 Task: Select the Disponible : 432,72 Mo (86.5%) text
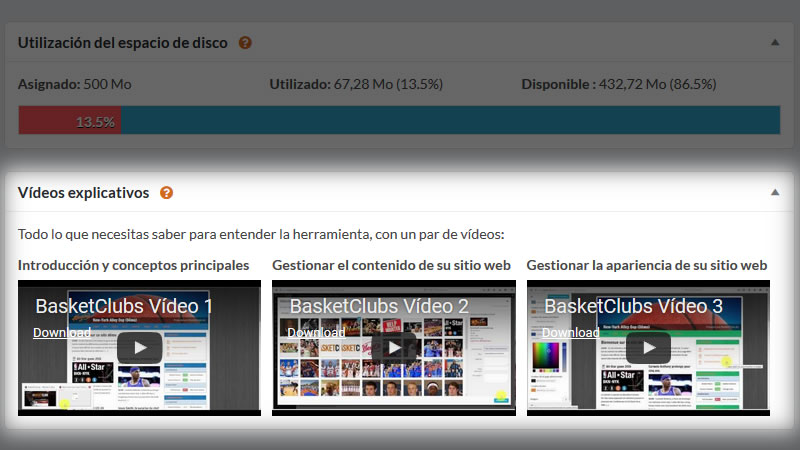point(619,84)
